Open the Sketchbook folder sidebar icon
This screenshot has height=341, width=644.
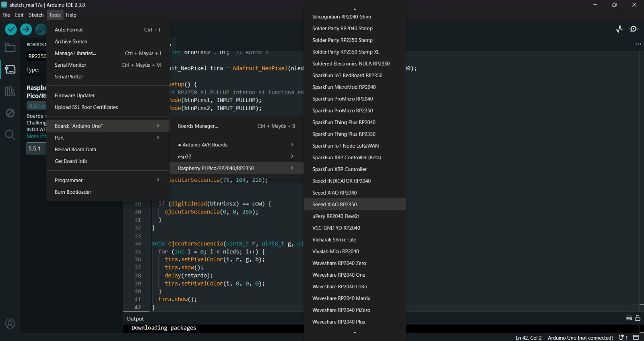tap(10, 48)
